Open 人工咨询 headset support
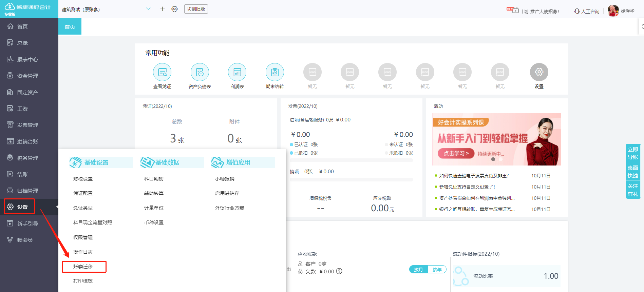The image size is (644, 292). coord(587,11)
